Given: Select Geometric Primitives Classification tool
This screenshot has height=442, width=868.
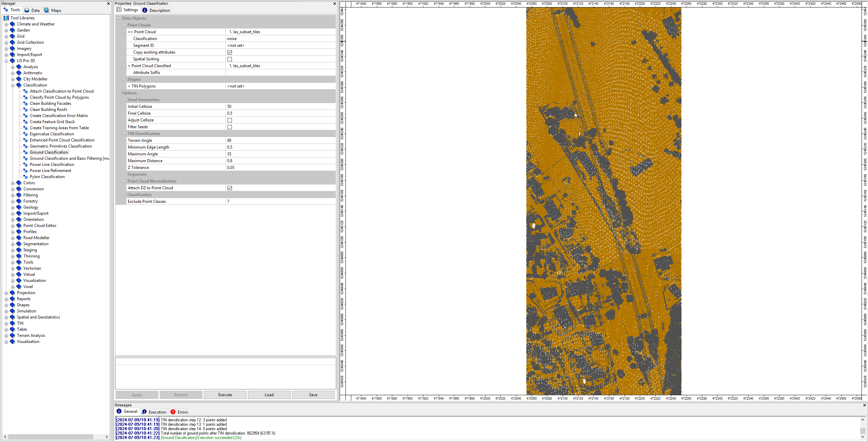Looking at the screenshot, I should (x=61, y=146).
